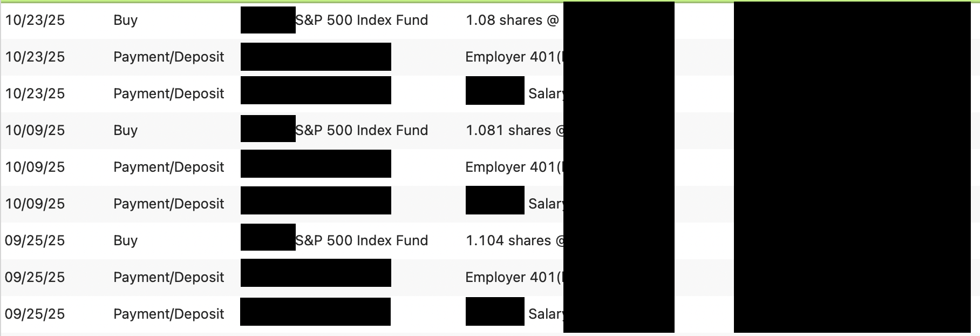Viewport: 980px width, 336px height.
Task: Click the Buy label in the 10/09/25 row
Action: [x=126, y=130]
